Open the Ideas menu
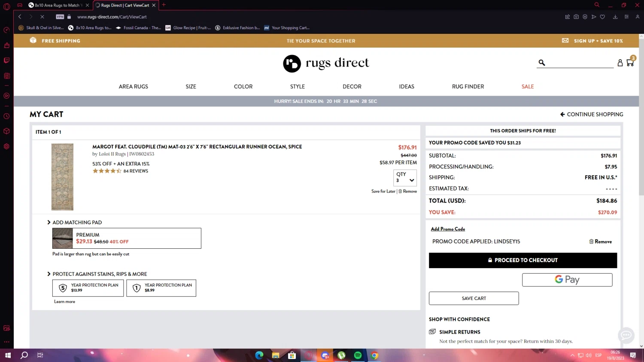 pyautogui.click(x=407, y=87)
